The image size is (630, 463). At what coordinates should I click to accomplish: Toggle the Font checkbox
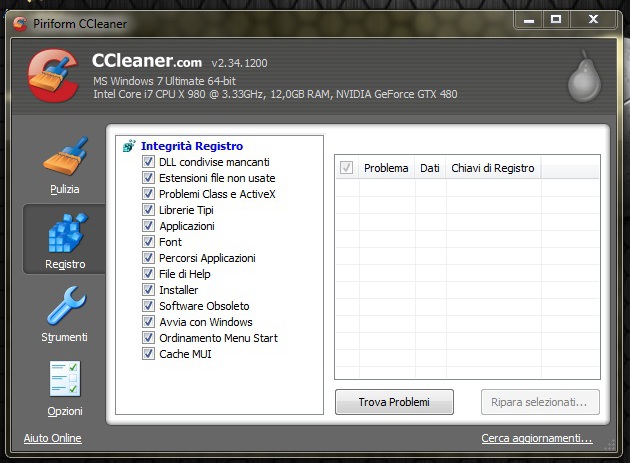point(149,242)
